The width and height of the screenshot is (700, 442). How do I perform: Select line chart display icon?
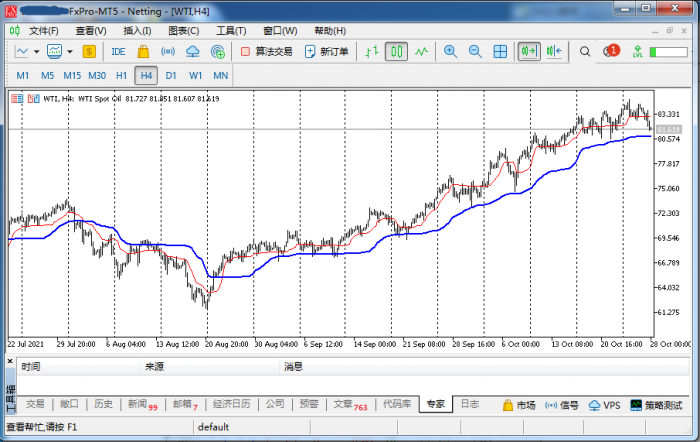point(422,51)
